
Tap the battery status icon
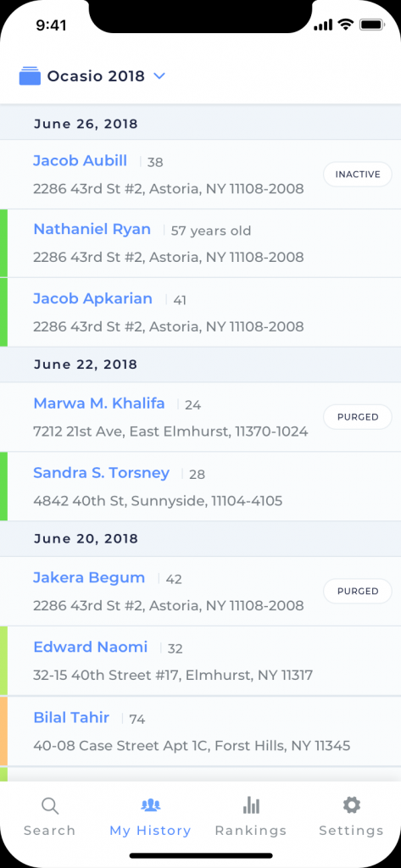(370, 25)
